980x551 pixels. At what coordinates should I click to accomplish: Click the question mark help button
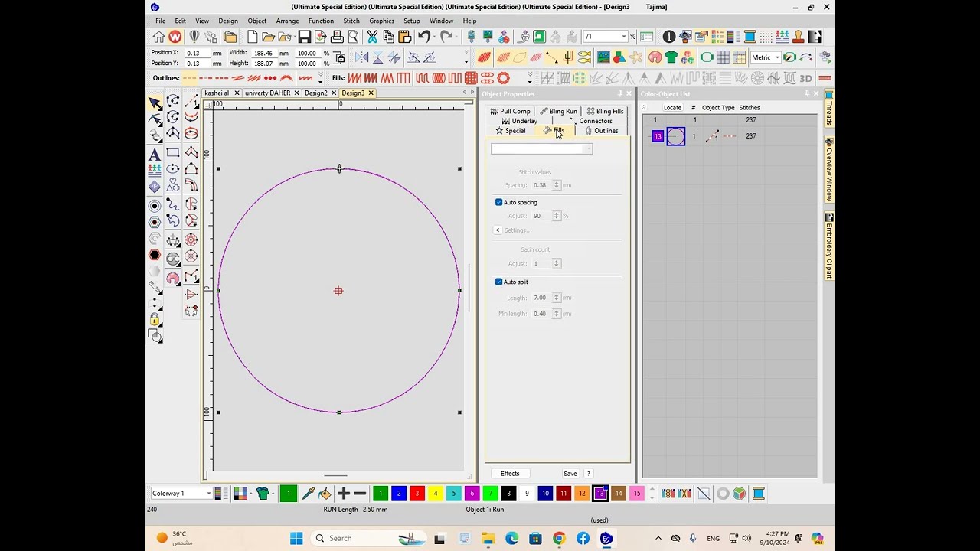click(x=589, y=474)
